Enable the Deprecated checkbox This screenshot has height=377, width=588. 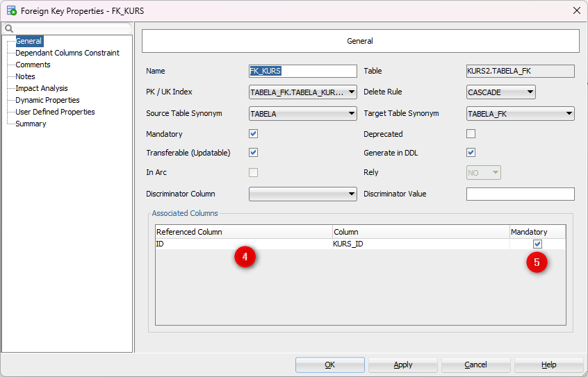click(471, 134)
